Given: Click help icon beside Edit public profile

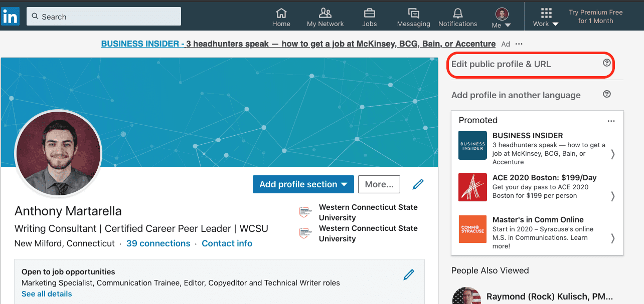Looking at the screenshot, I should coord(607,63).
